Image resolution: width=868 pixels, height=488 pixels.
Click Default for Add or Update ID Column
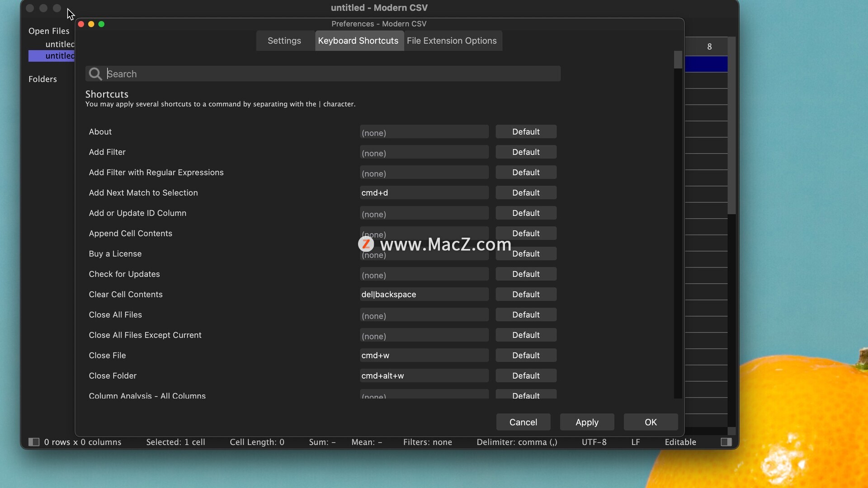[526, 213]
